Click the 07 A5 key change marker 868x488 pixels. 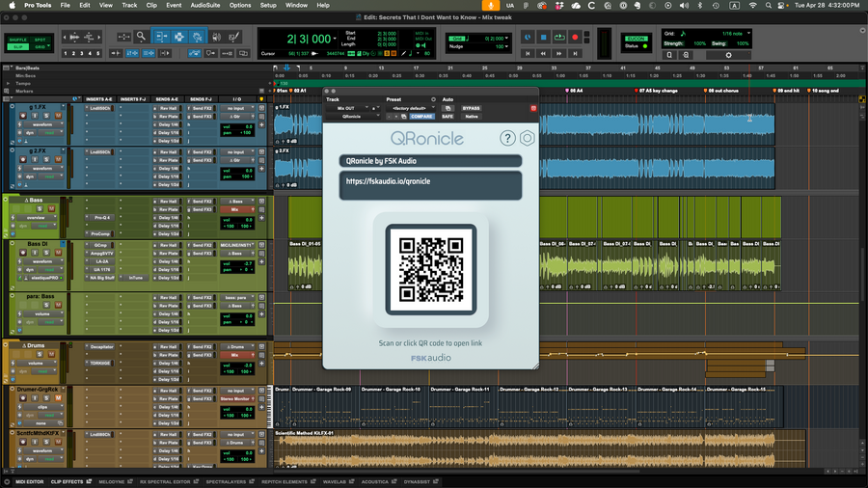click(x=658, y=91)
